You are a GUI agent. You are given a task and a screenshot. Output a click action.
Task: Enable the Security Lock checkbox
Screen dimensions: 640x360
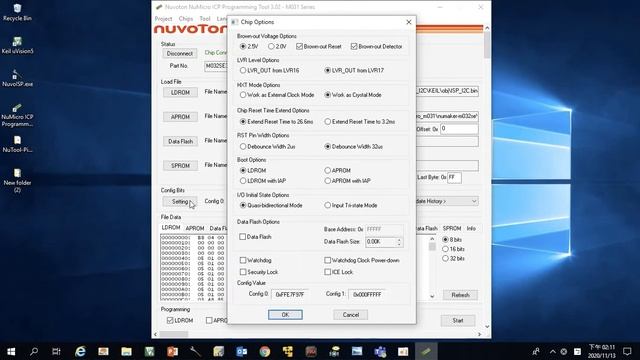(x=259, y=272)
